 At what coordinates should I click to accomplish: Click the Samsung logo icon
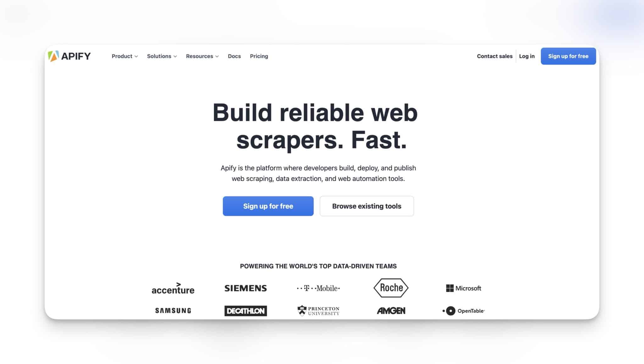tap(173, 310)
